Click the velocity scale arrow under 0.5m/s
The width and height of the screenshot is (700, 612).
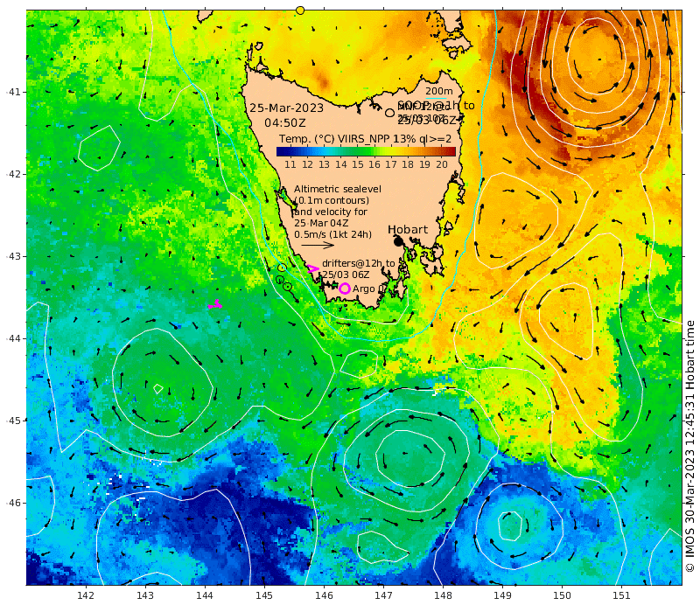click(x=318, y=245)
